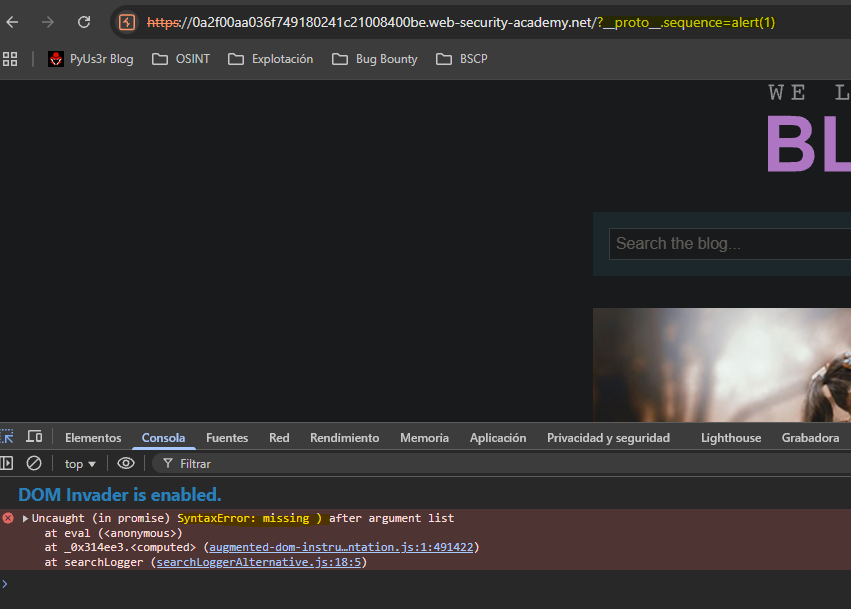Screen dimensions: 851x609
Task: Open the searchLoggerAlternative.js:18:5 source link
Action: pos(261,562)
